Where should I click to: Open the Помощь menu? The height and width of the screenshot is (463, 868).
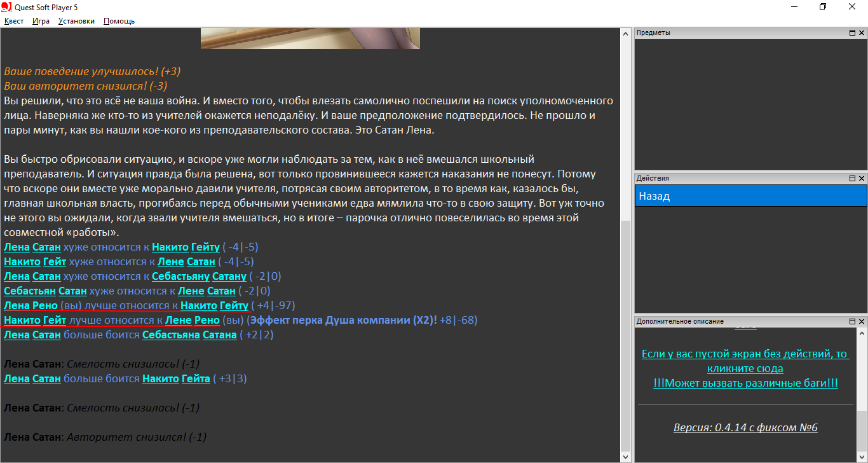119,21
